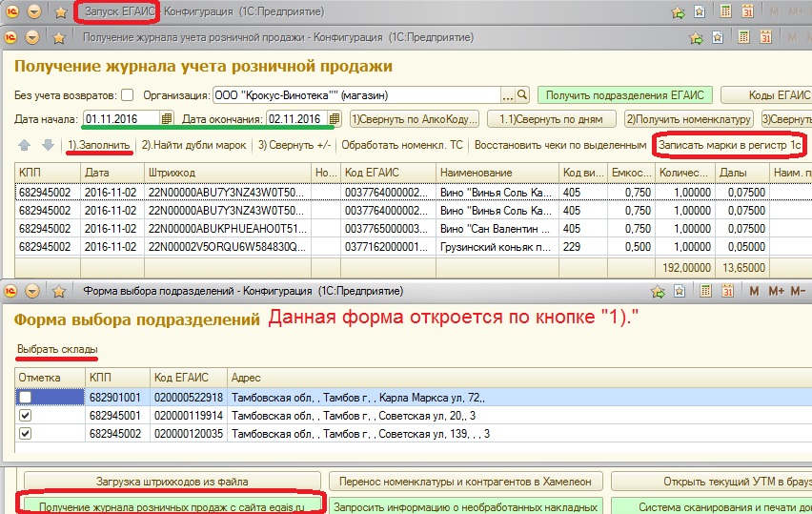The width and height of the screenshot is (812, 514).
Task: Open menu dropdown in subdivision form title bar
Action: 34,291
